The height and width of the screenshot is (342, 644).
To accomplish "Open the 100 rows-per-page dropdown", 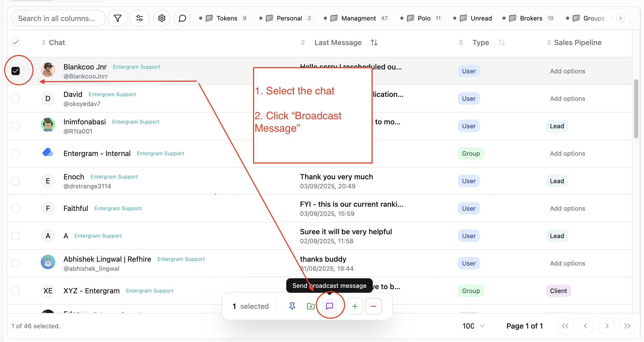I will (473, 326).
